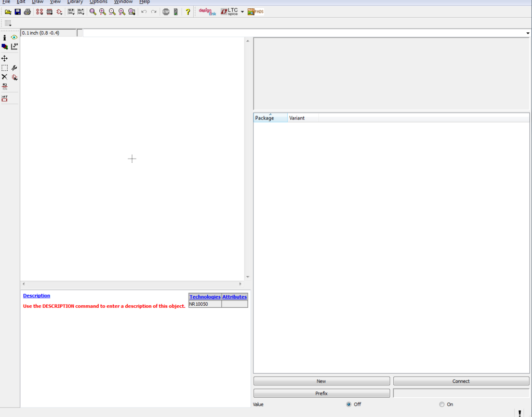Viewport: 532px width, 417px height.
Task: Click the coordinate display 0.1 inch field
Action: 48,33
